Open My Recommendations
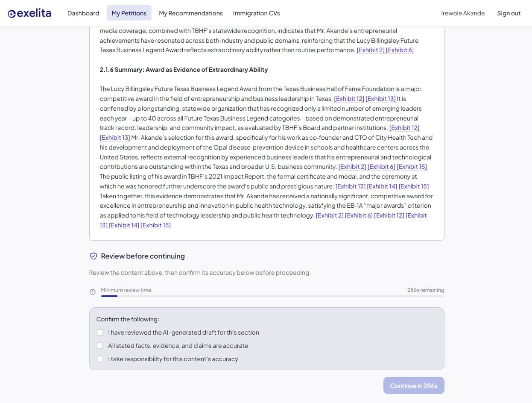Screen dimensions: 532x403 click(x=190, y=13)
